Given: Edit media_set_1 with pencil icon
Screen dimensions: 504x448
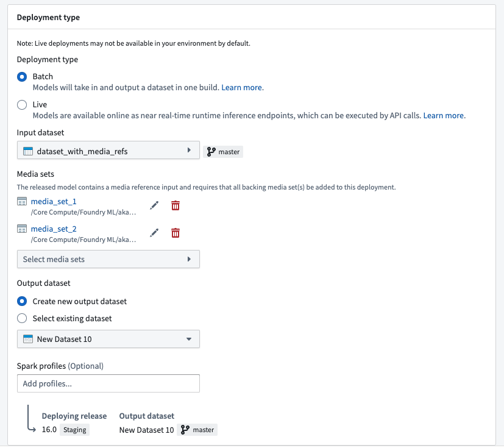Looking at the screenshot, I should (x=154, y=205).
